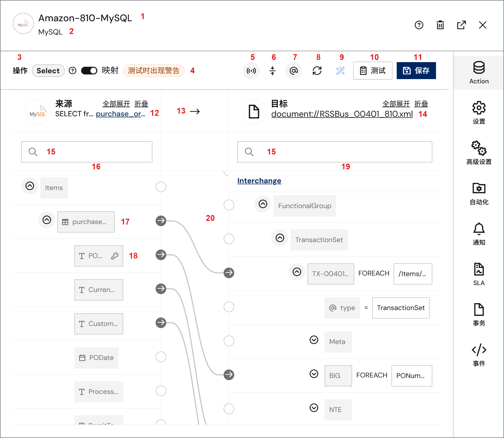Collapse the TX-00401... node
This screenshot has height=438, width=504.
(x=297, y=272)
